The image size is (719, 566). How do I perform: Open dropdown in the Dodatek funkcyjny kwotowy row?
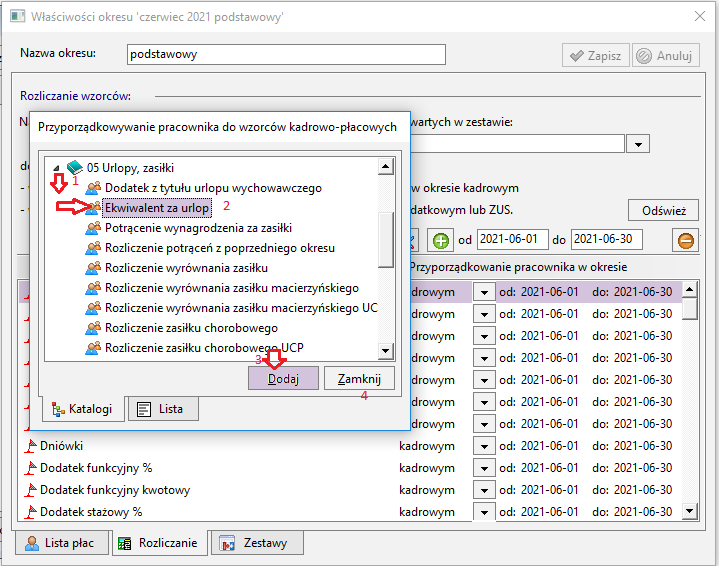pos(484,490)
